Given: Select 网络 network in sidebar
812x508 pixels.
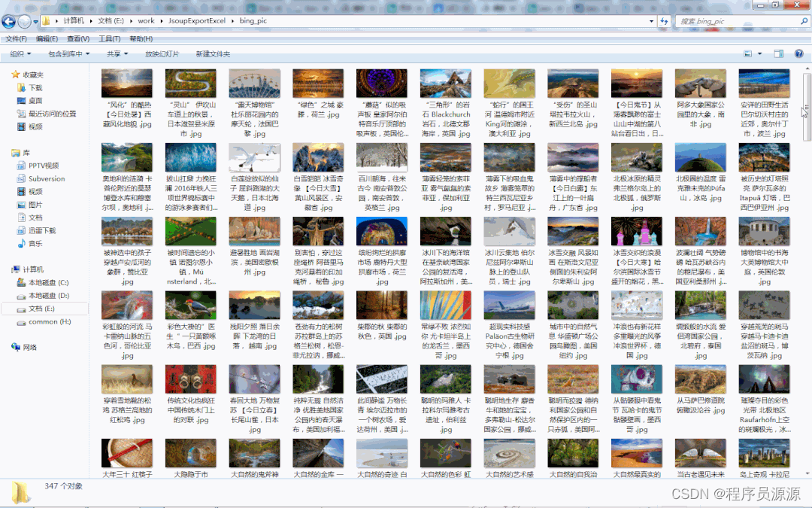Looking at the screenshot, I should (x=24, y=347).
